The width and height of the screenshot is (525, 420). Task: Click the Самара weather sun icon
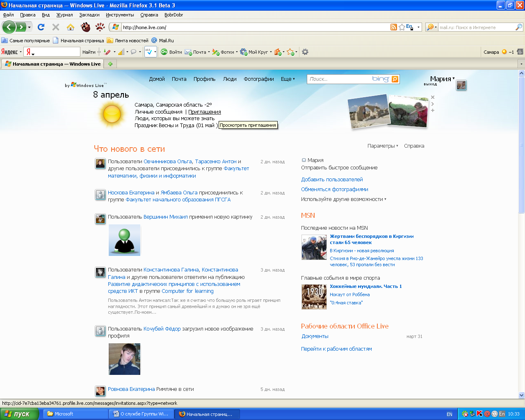coord(504,52)
